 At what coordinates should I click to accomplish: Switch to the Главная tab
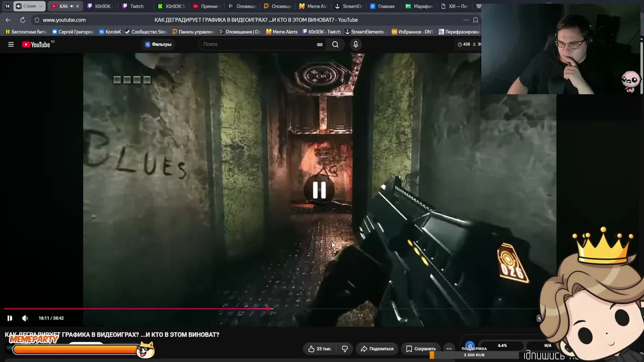[x=383, y=7]
